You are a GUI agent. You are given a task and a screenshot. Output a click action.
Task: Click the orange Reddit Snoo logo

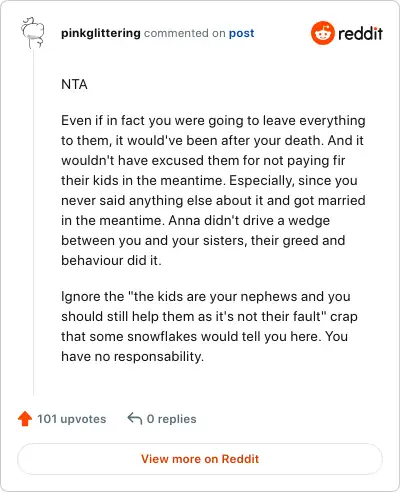pyautogui.click(x=322, y=33)
